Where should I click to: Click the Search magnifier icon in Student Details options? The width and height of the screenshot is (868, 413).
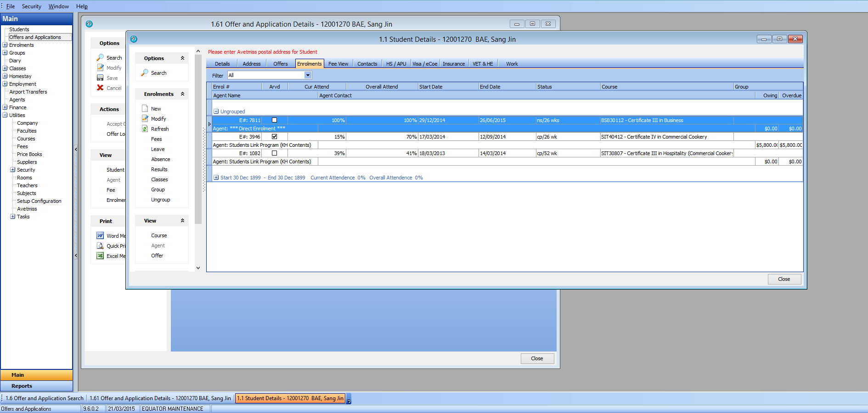[145, 73]
